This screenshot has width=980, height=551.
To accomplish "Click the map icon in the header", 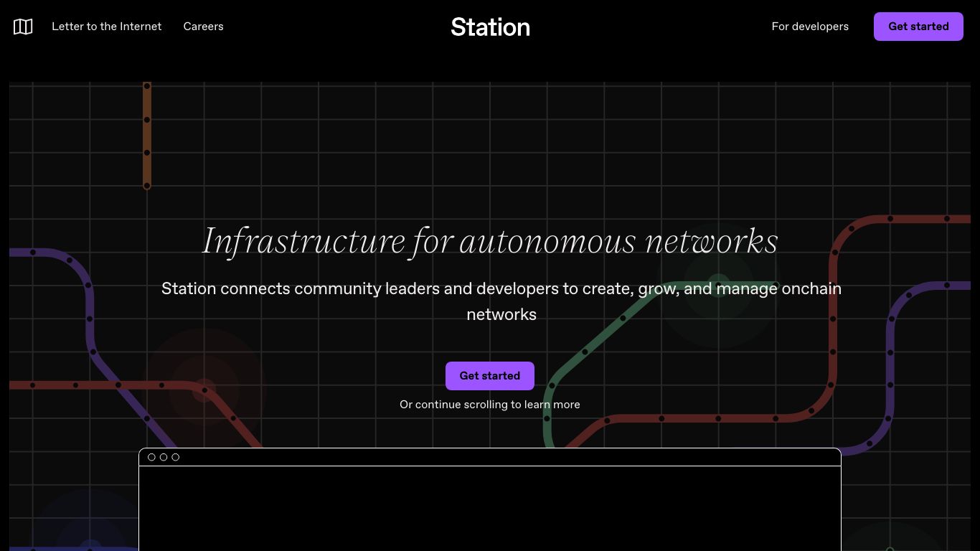I will (23, 27).
